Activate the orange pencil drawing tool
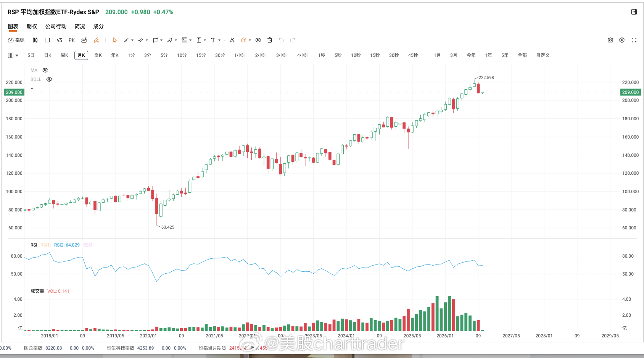The width and height of the screenshot is (644, 358). tap(96, 40)
